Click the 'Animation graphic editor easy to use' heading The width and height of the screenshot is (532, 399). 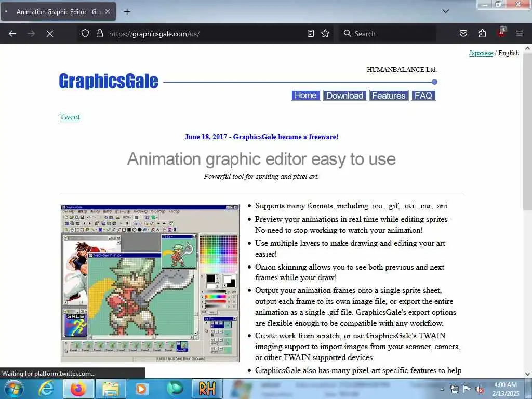pyautogui.click(x=261, y=159)
